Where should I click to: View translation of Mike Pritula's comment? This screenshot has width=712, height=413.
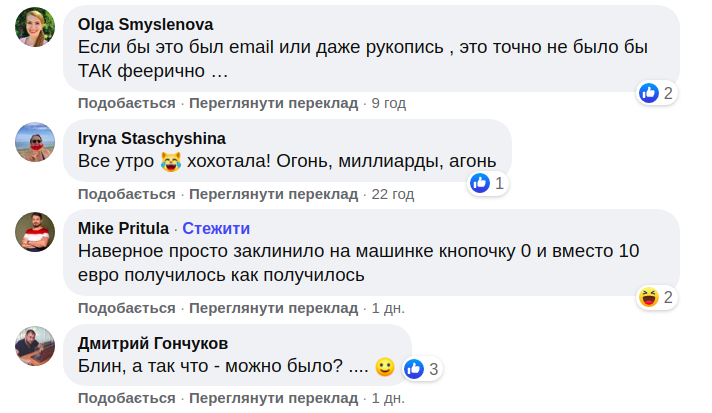point(273,308)
